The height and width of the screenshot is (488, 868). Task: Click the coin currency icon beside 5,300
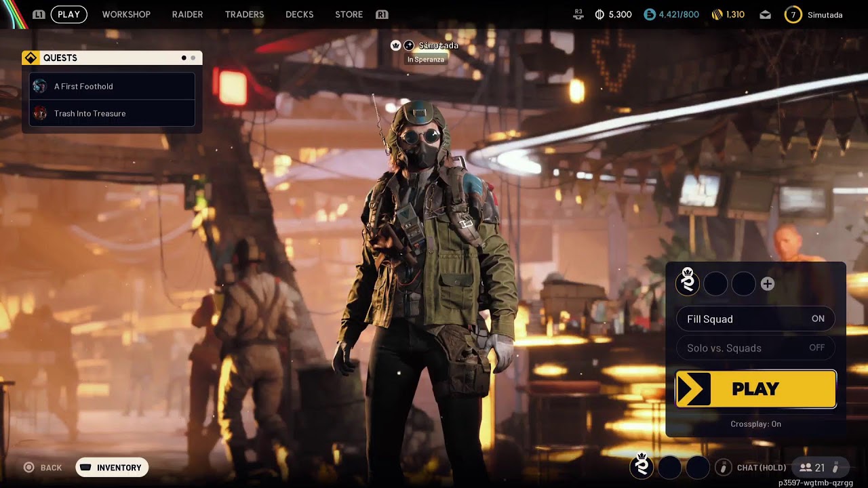(x=599, y=14)
